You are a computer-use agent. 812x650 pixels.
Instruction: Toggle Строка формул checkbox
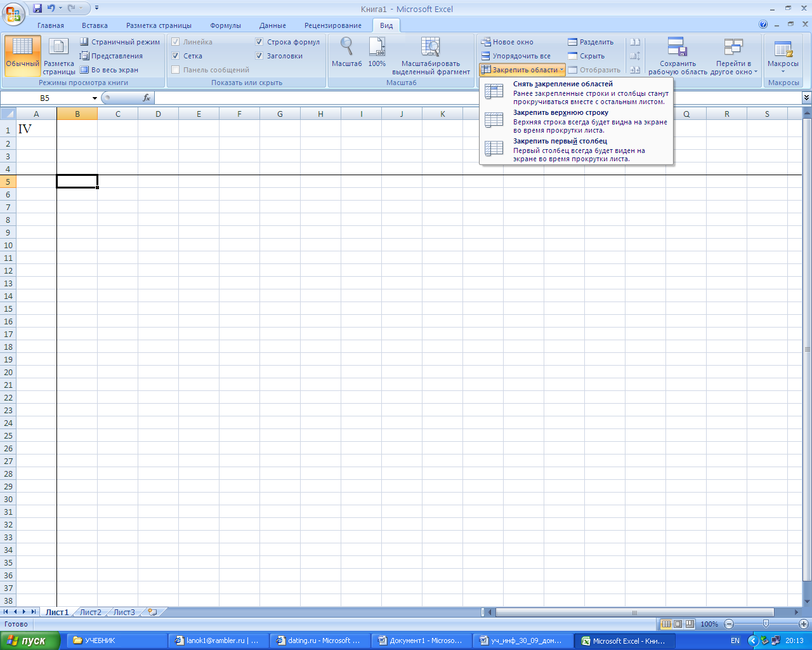(259, 42)
